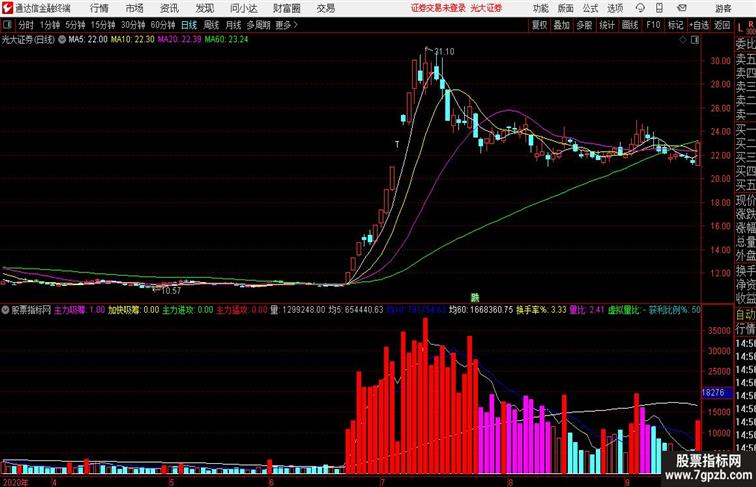
Task: Click the MA5: 22.00 value label
Action: [x=88, y=40]
